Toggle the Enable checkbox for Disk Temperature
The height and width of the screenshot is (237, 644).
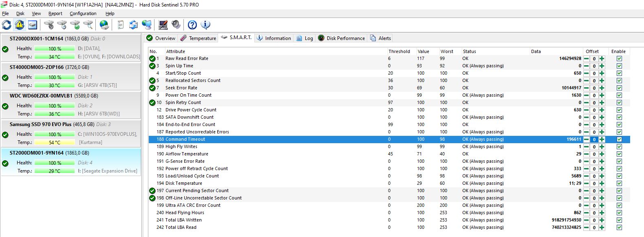[x=619, y=184]
